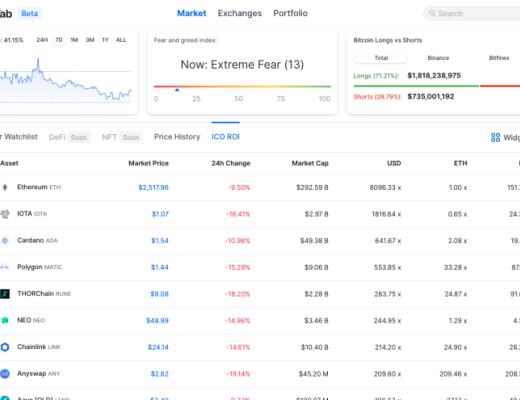The width and height of the screenshot is (520, 400).
Task: Open the Polygon MATIC asset name
Action: pyautogui.click(x=40, y=267)
